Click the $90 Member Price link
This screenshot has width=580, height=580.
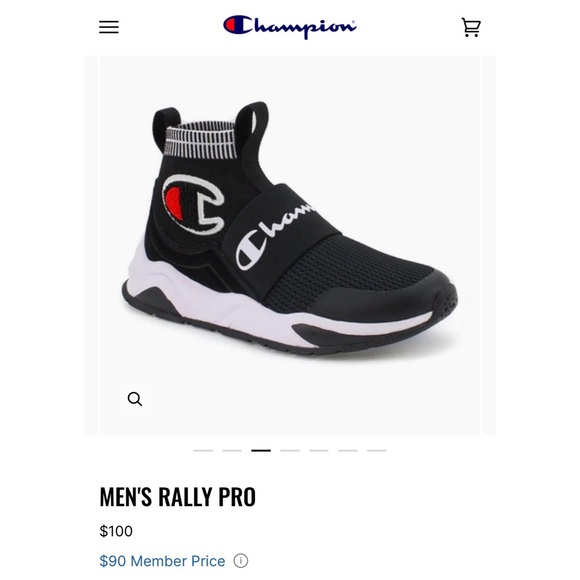click(x=162, y=561)
